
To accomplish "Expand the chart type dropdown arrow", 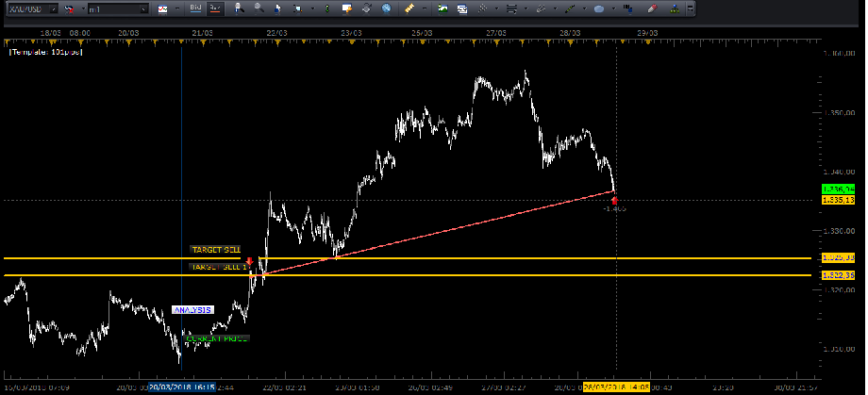I will [x=175, y=8].
